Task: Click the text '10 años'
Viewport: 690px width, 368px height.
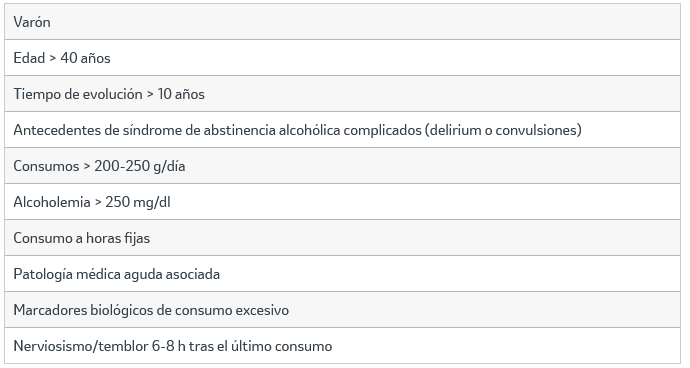Action: (x=181, y=94)
